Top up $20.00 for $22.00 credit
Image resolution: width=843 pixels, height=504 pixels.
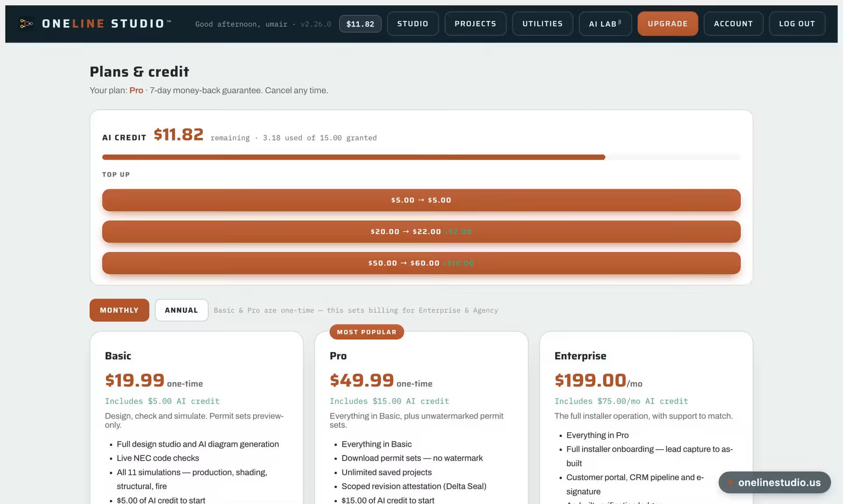point(421,232)
